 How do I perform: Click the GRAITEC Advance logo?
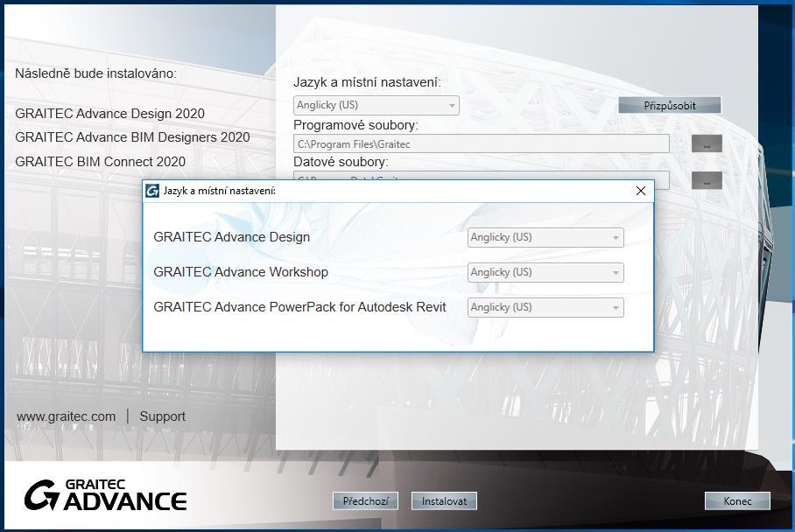(x=105, y=495)
